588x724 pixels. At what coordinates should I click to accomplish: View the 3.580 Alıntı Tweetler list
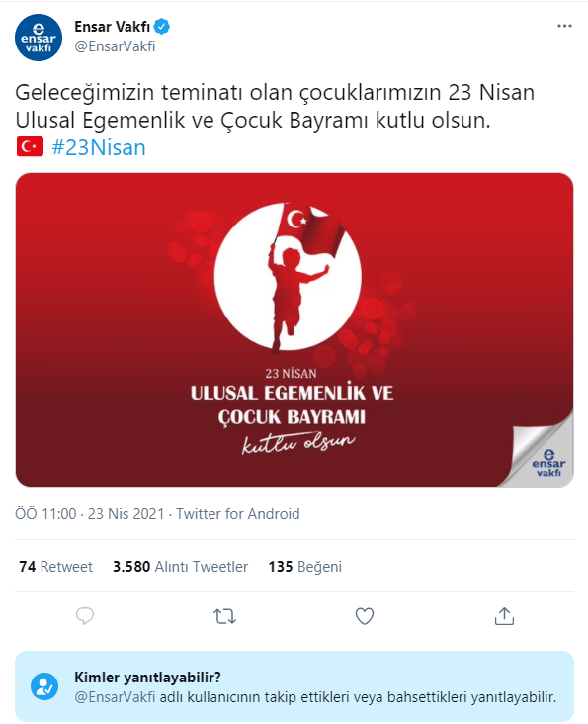(x=180, y=567)
